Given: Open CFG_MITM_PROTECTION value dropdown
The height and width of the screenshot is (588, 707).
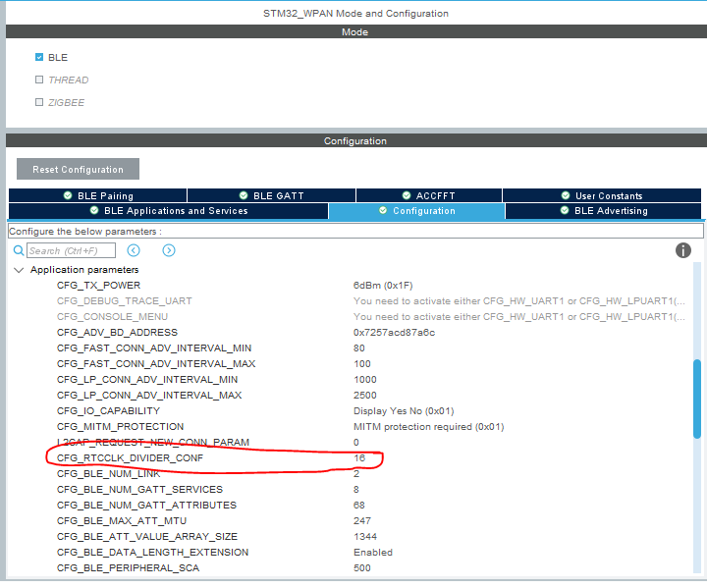Looking at the screenshot, I should pyautogui.click(x=428, y=427).
